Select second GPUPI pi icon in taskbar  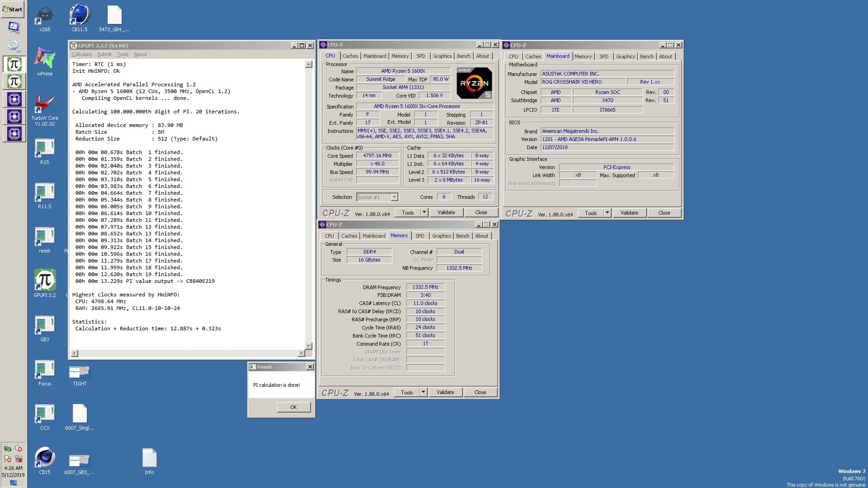[x=14, y=81]
